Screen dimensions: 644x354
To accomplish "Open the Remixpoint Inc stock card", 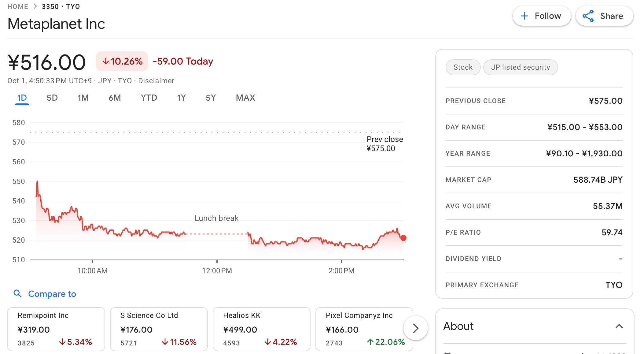I will tap(56, 329).
